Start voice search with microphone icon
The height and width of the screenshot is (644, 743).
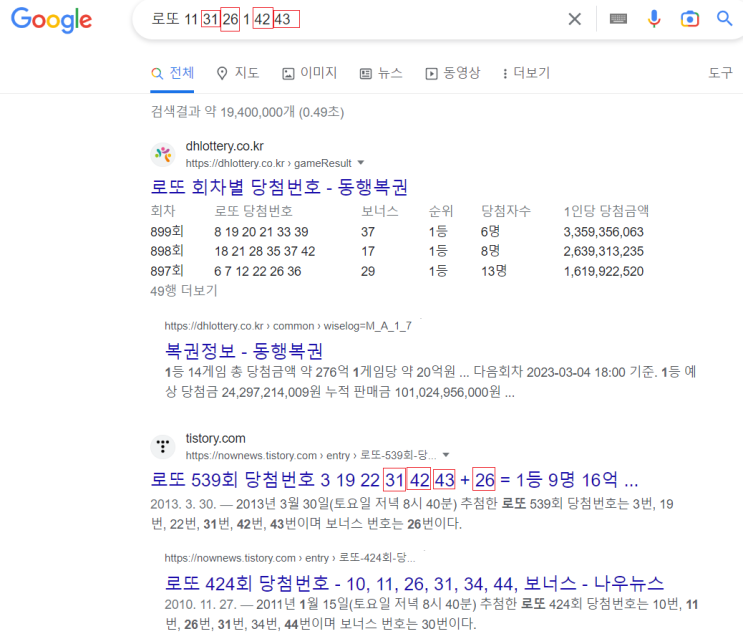tap(654, 19)
